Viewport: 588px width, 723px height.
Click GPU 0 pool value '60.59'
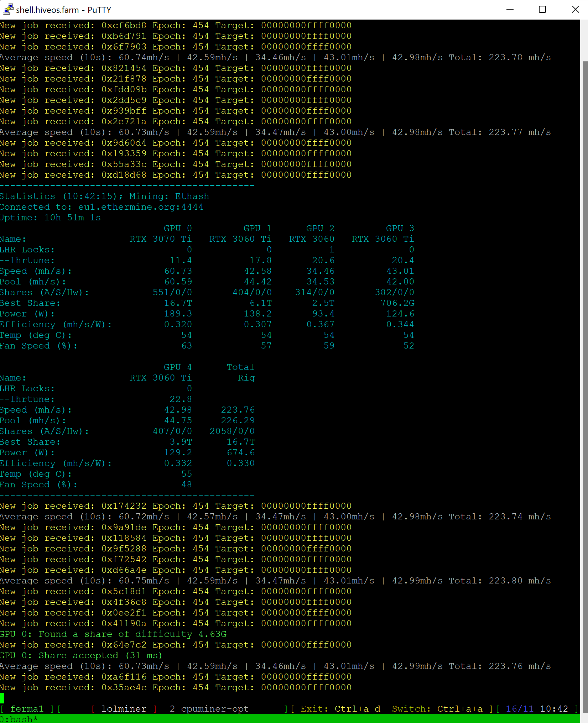pos(178,282)
